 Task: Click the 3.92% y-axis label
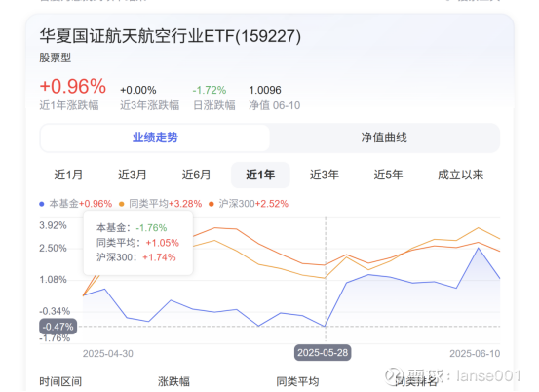pos(53,225)
